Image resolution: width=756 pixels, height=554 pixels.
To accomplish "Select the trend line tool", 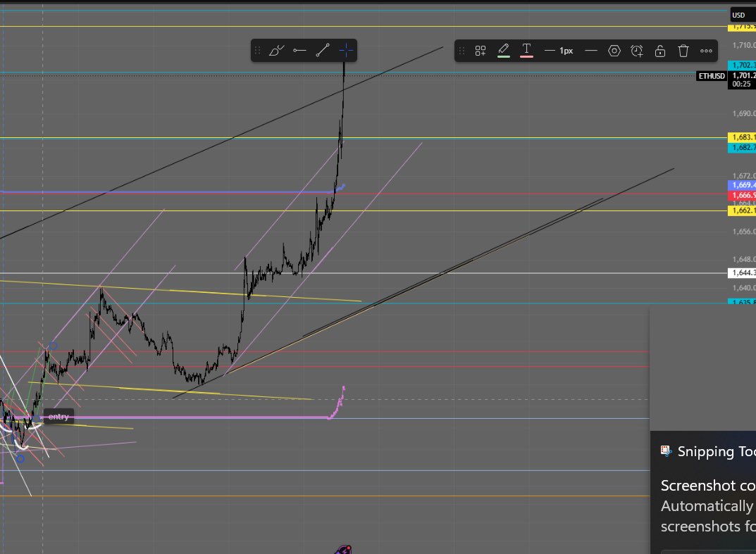I will (323, 51).
